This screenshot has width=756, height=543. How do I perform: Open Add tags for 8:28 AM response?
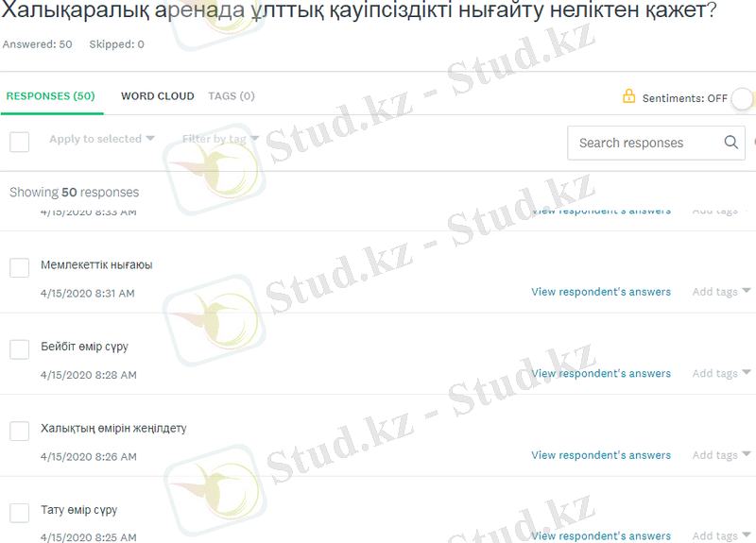point(721,373)
